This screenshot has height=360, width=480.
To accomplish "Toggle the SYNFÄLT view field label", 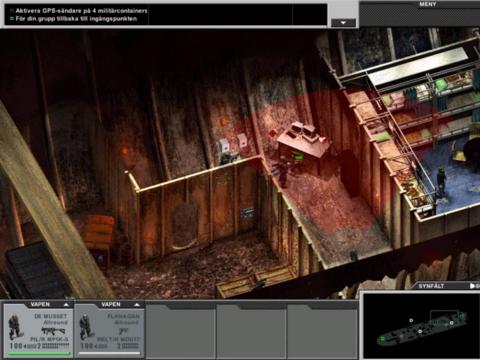I will click(431, 286).
